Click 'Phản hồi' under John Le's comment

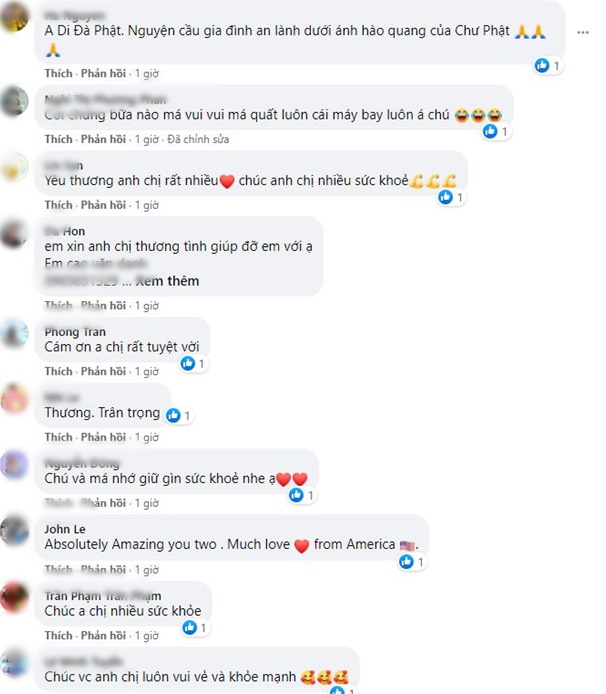coord(103,570)
